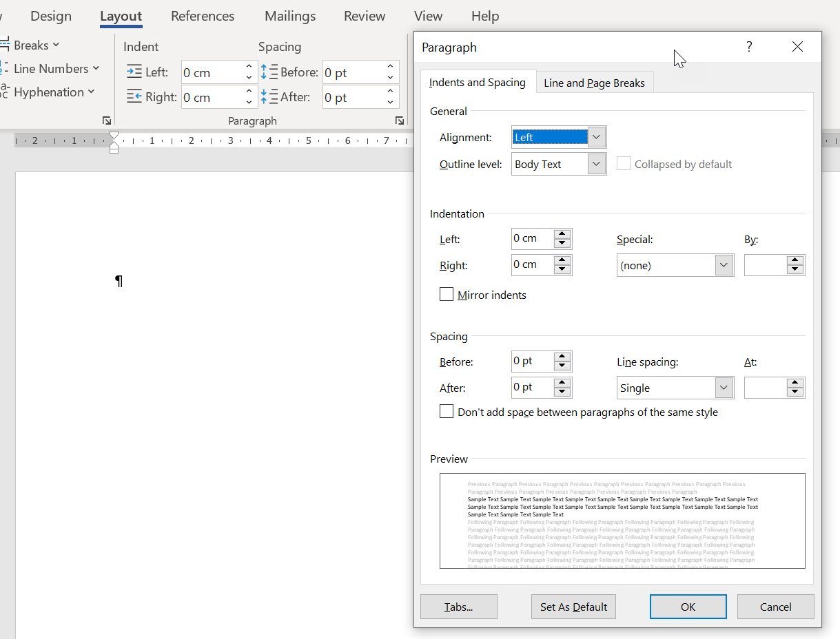This screenshot has height=639, width=840.
Task: Click the Help question mark in the Paragraph dialog
Action: (x=748, y=47)
